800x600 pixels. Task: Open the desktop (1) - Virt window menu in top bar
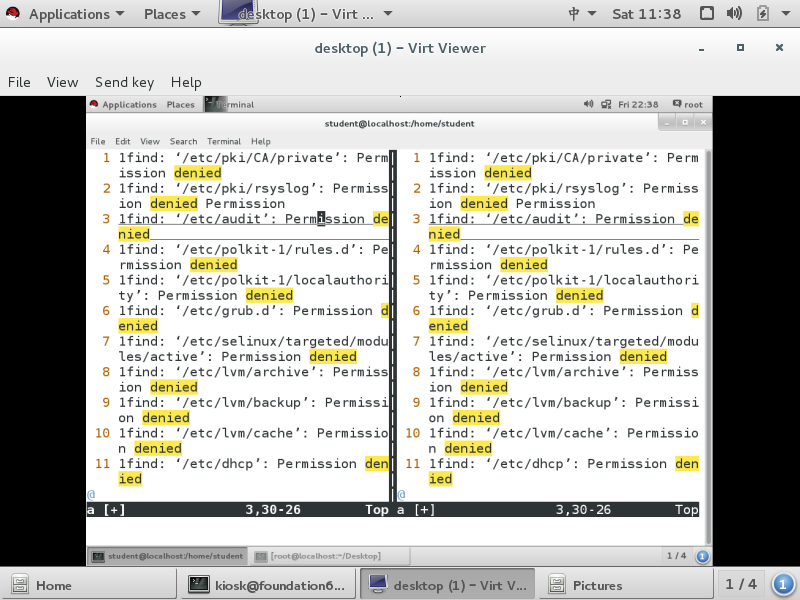click(307, 14)
